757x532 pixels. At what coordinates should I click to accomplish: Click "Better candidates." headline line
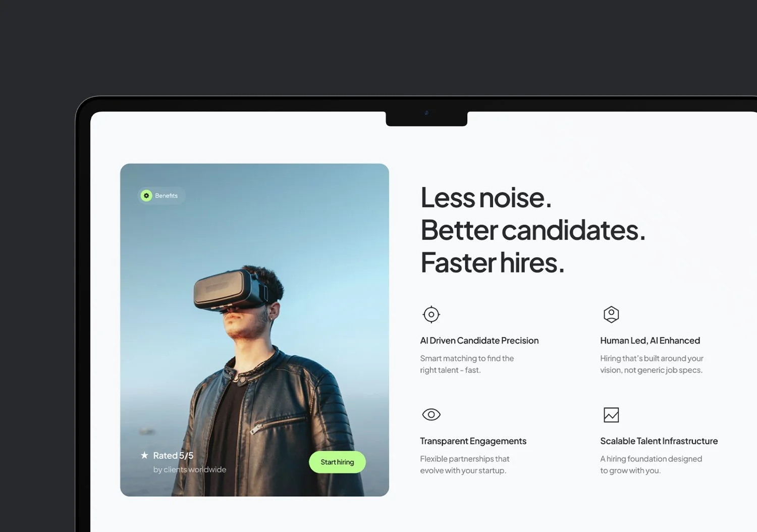[x=533, y=230]
